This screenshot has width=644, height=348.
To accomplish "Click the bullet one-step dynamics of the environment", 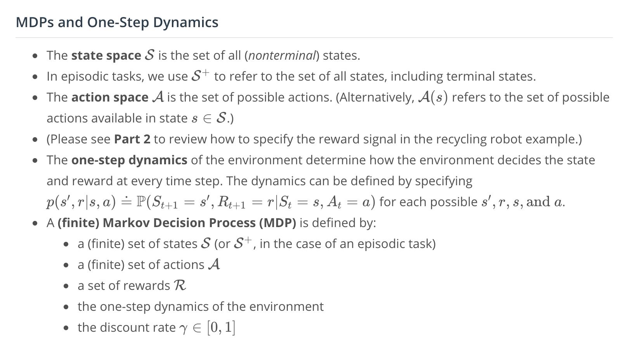I will [201, 307].
